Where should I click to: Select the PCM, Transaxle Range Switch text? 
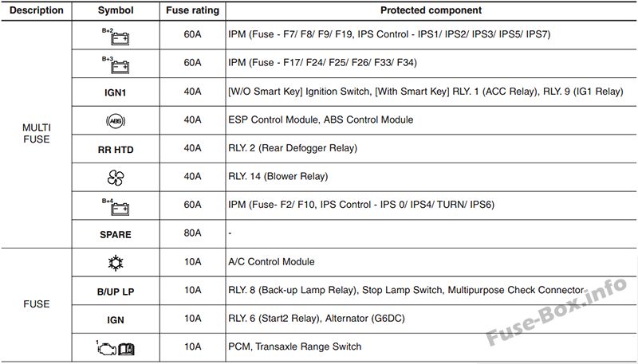point(294,346)
